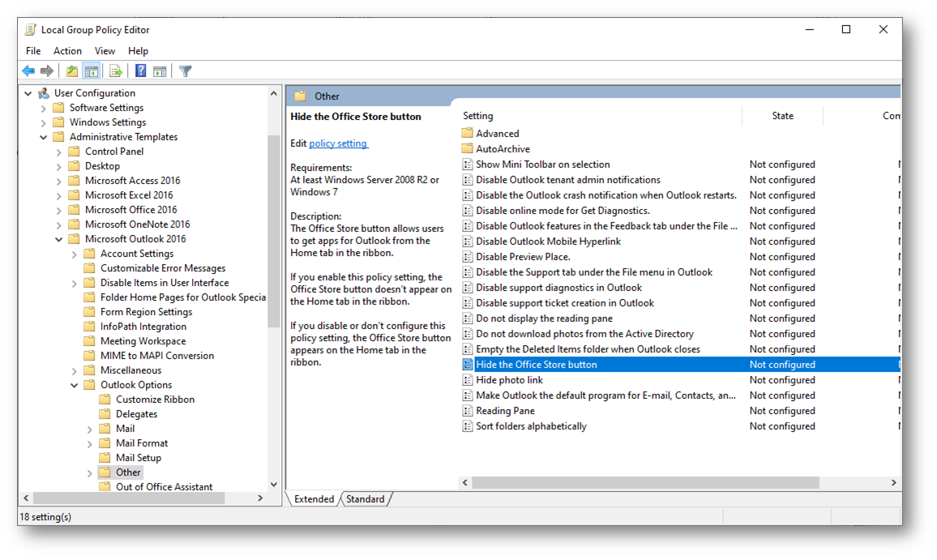Click the Forward arrow toolbar icon
The height and width of the screenshot is (560, 937).
pyautogui.click(x=47, y=71)
